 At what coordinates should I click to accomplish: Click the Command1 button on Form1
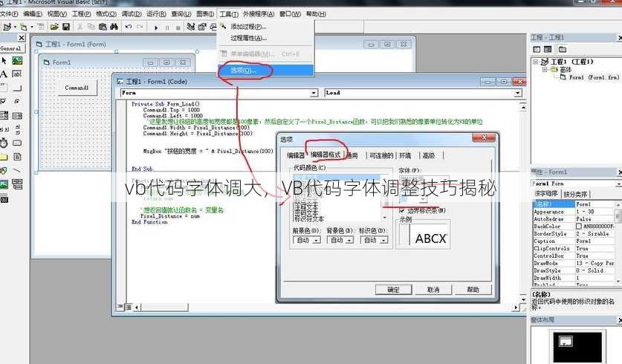pos(77,88)
